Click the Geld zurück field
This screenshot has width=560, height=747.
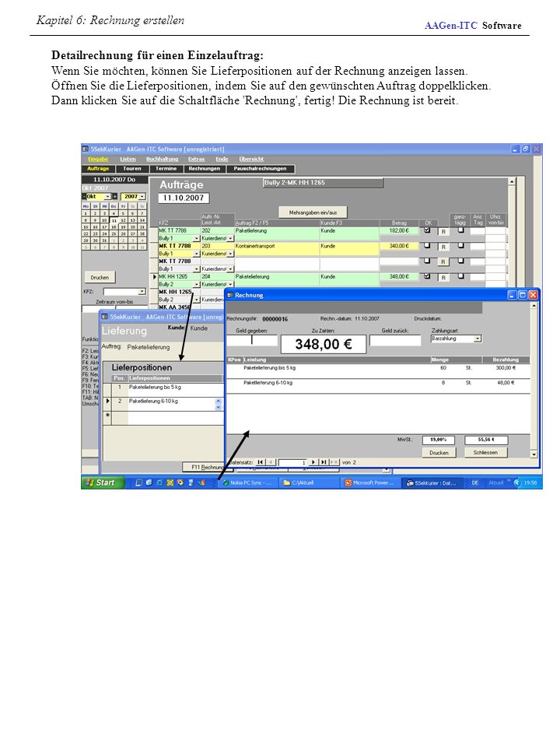pyautogui.click(x=395, y=340)
